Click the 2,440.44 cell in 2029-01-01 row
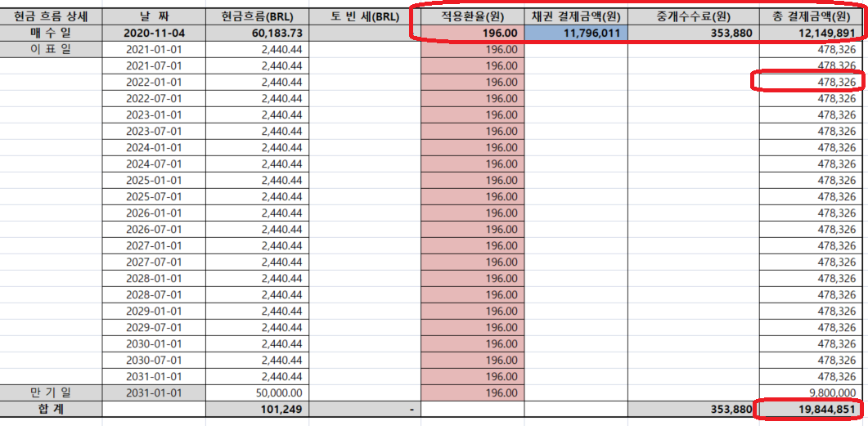This screenshot has width=868, height=426. point(257,311)
